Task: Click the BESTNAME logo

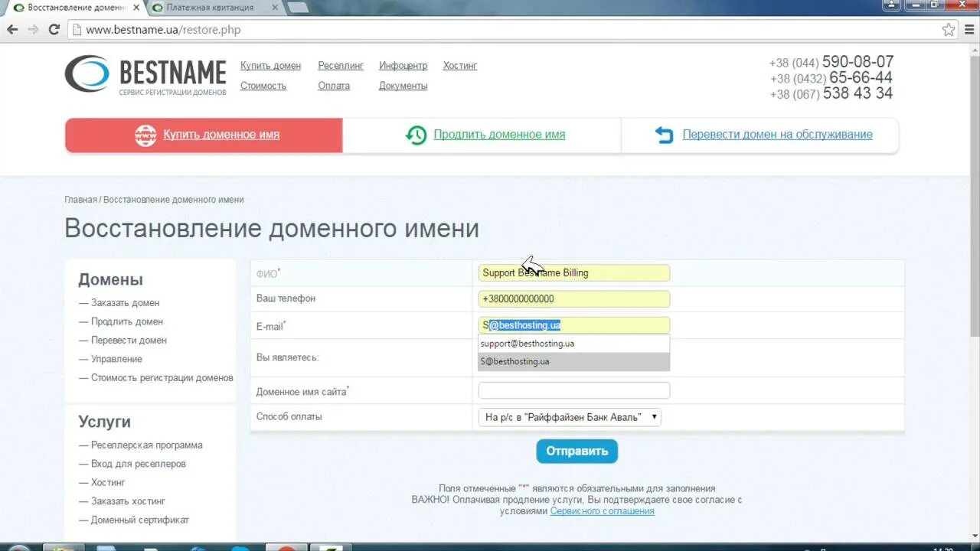Action: point(145,75)
